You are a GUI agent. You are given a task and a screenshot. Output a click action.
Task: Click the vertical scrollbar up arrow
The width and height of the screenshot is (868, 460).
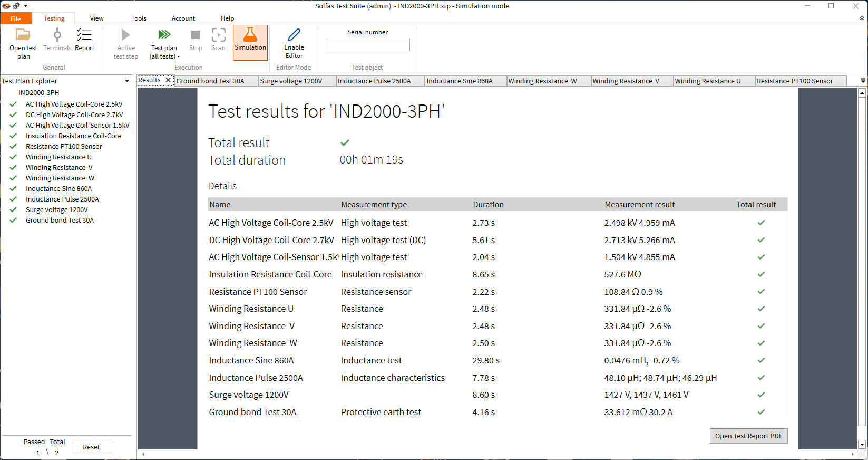tap(862, 93)
